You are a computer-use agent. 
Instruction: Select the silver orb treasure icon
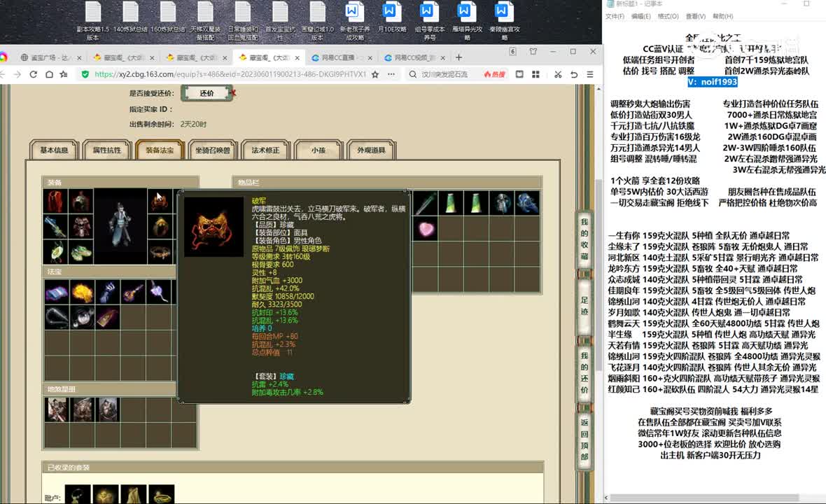pyautogui.click(x=82, y=318)
